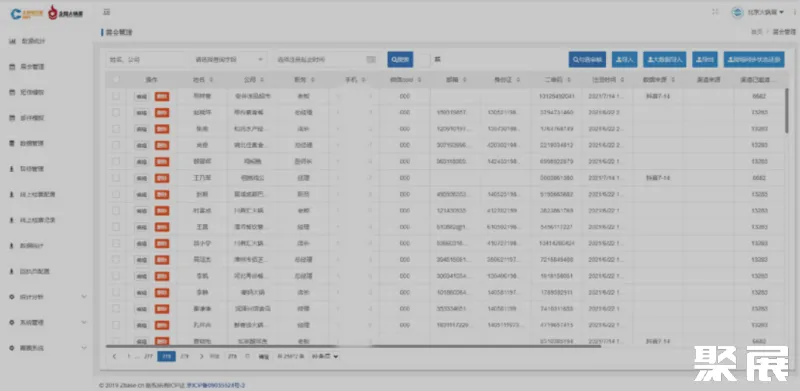Open the first sidebar item with the chart icon
The height and width of the screenshot is (391, 800).
[x=47, y=41]
